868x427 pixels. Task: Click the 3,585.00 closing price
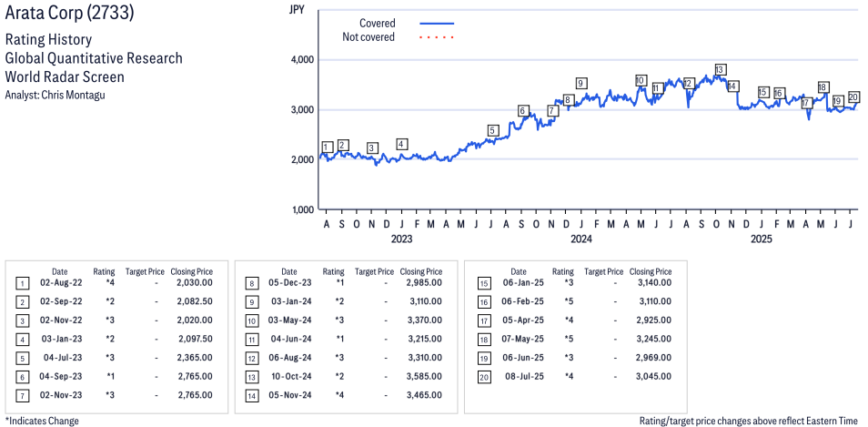pos(424,377)
